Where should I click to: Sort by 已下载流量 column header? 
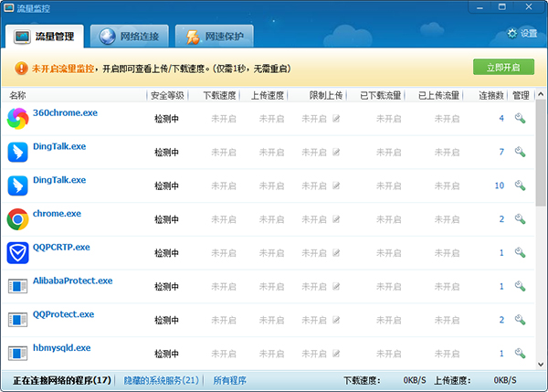point(381,95)
